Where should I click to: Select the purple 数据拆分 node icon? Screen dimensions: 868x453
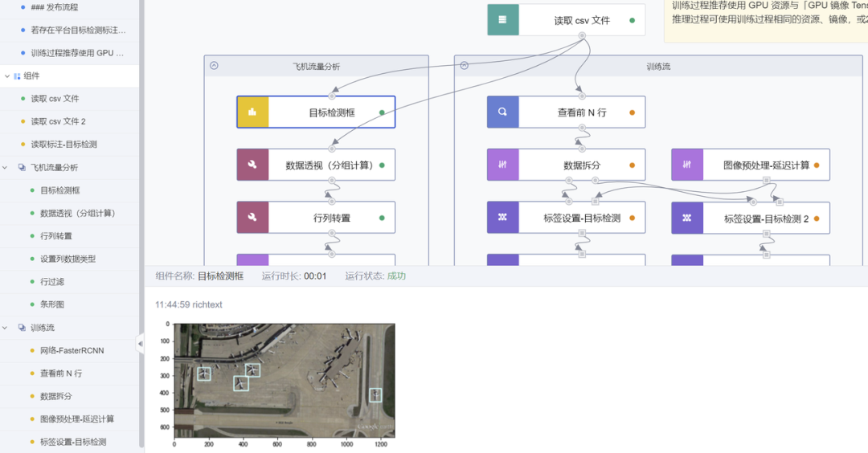(502, 165)
